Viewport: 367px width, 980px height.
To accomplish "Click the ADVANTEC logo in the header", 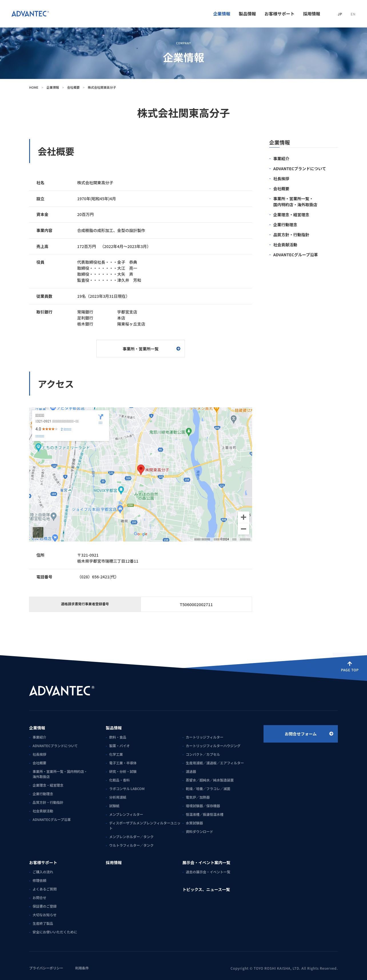I will coord(30,14).
